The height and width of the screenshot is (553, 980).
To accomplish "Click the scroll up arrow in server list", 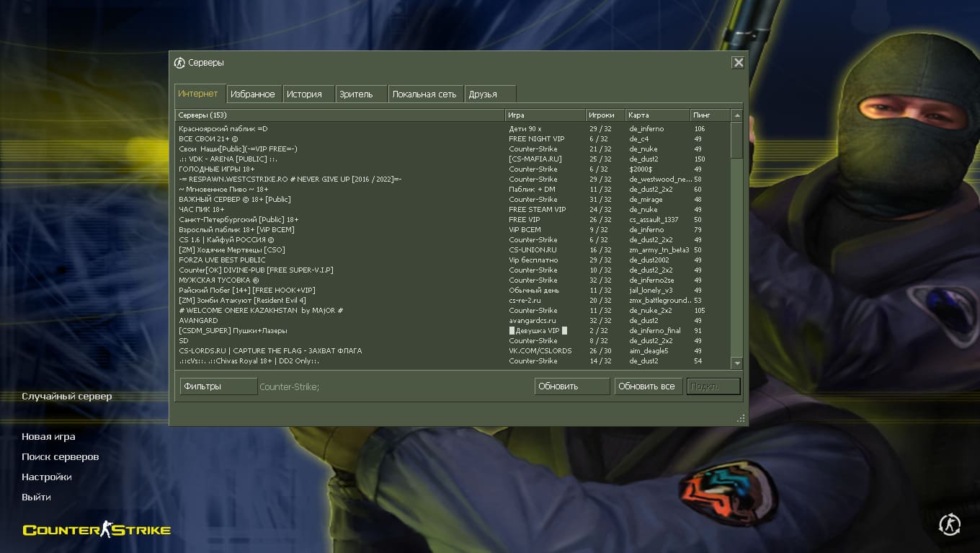I will (736, 115).
